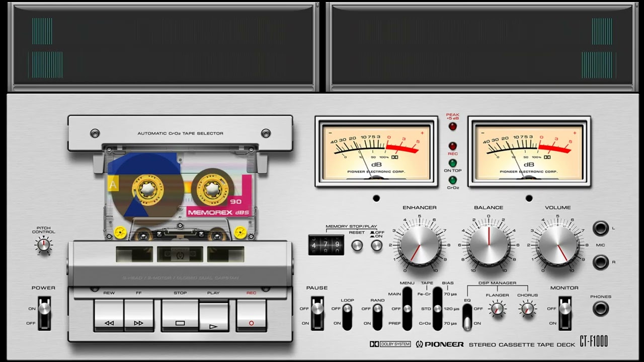Viewport: 644px width, 362px height.
Task: Click the CT-F1000 model label
Action: (x=594, y=342)
